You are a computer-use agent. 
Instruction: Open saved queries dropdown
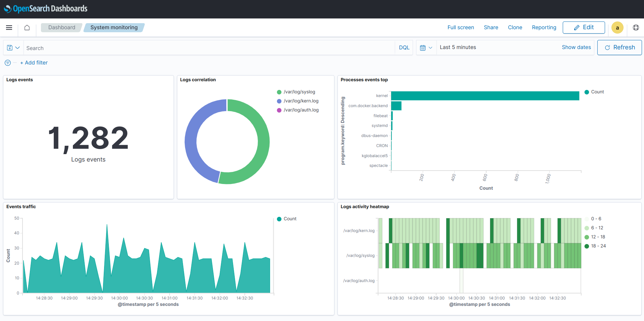pyautogui.click(x=13, y=48)
